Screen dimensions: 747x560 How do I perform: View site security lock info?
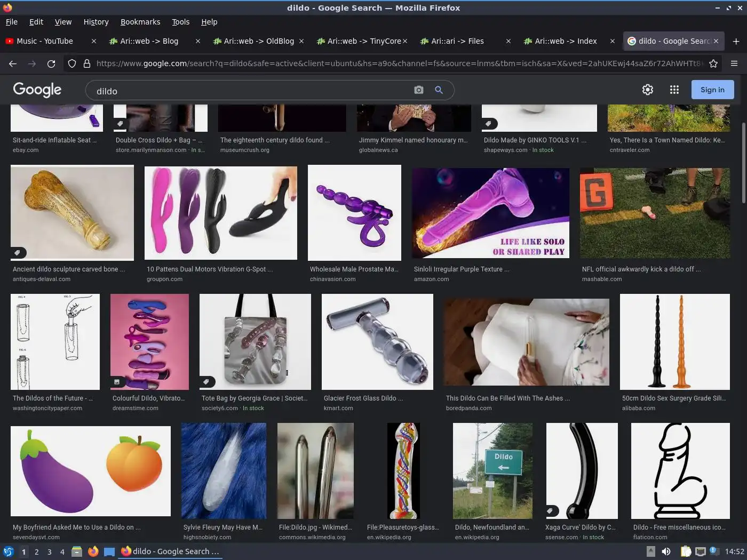pos(87,63)
